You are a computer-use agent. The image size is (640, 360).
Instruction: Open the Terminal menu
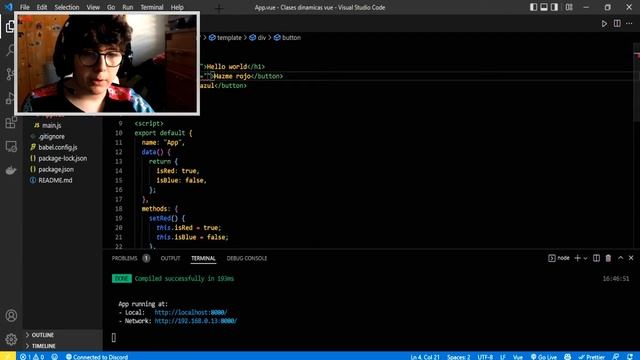(152, 7)
